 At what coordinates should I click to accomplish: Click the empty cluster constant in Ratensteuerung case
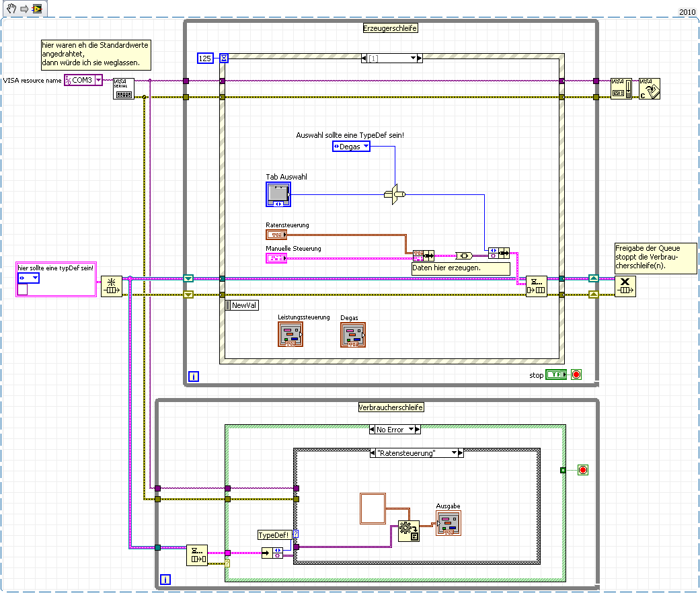[373, 508]
